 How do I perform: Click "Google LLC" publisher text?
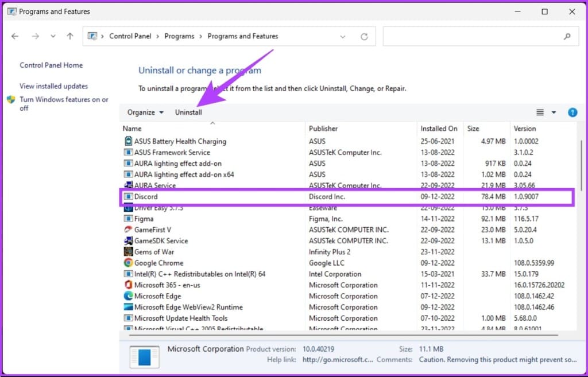(326, 263)
